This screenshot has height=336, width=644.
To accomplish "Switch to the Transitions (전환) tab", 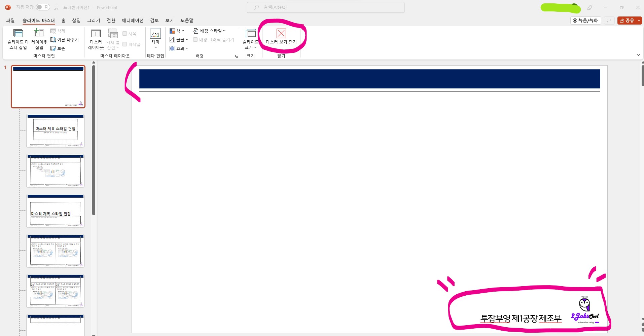I will (111, 21).
